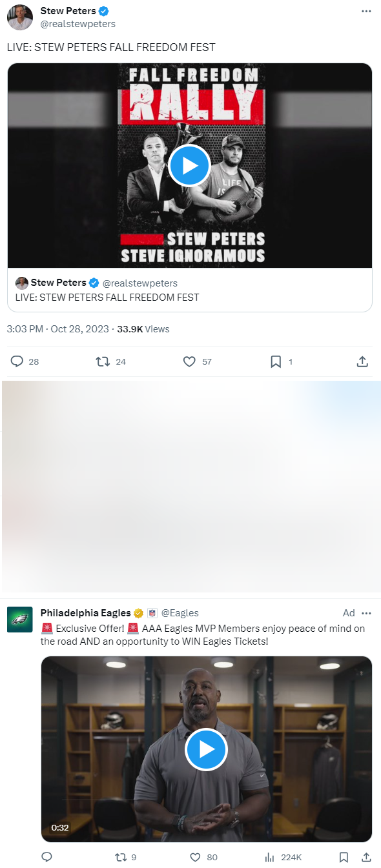Like Stew Peters' tweet
The height and width of the screenshot is (868, 381).
point(189,361)
